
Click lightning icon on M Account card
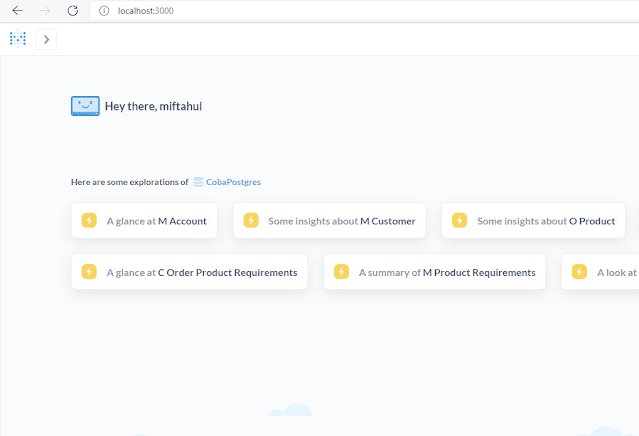tap(89, 220)
